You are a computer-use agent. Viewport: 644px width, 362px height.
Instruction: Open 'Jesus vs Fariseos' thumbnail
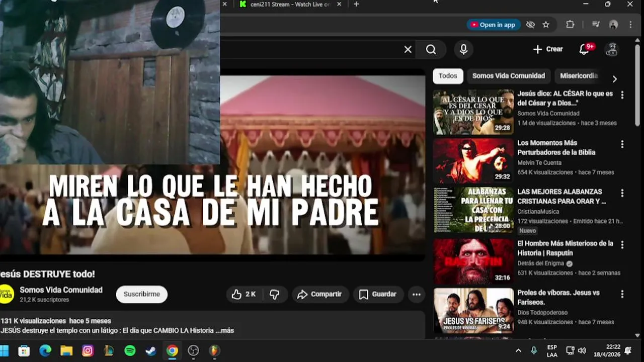(x=473, y=310)
